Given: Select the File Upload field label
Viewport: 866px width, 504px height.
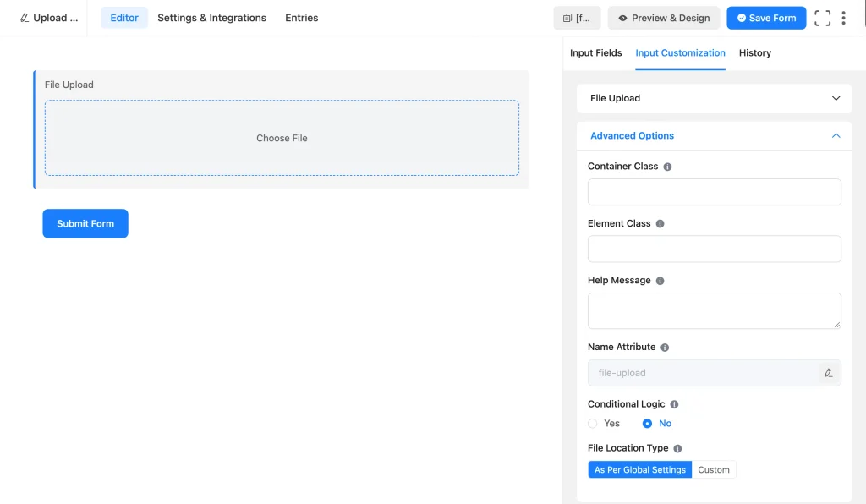Looking at the screenshot, I should click(x=69, y=85).
